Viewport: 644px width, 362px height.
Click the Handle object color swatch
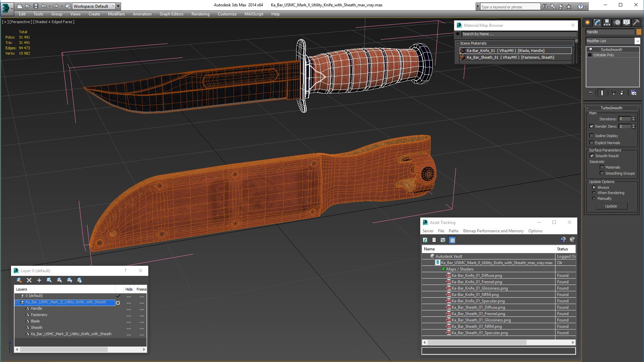pos(639,32)
